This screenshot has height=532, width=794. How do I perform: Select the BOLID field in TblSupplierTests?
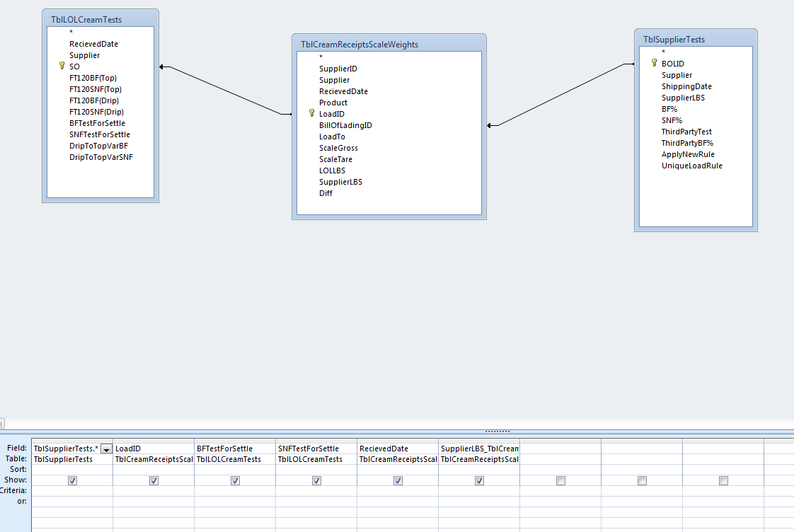click(x=673, y=64)
